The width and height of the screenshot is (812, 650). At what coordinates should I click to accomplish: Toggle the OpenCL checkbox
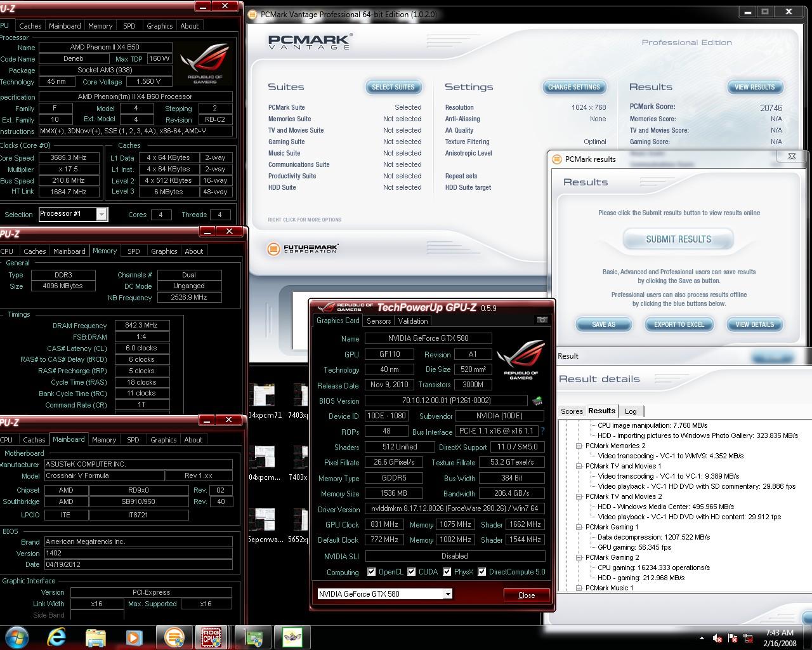372,572
